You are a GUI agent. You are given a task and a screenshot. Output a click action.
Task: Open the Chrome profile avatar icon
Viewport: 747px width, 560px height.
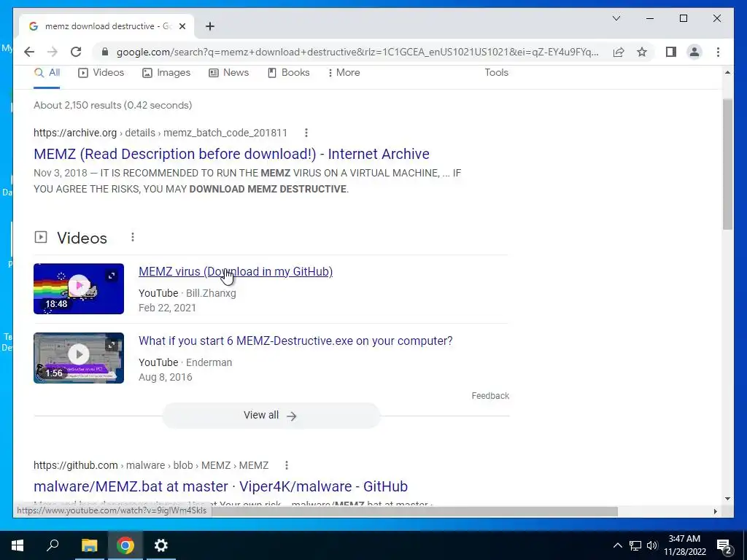coord(694,52)
